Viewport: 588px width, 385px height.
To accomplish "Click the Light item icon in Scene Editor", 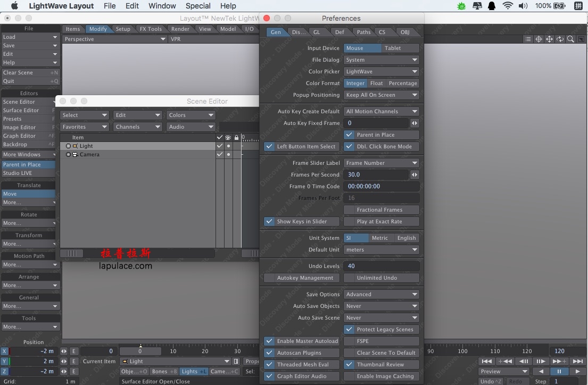I will point(75,146).
